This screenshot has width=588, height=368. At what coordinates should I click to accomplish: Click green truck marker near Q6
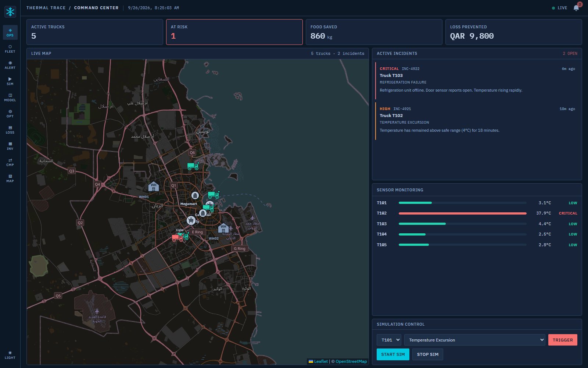193,166
